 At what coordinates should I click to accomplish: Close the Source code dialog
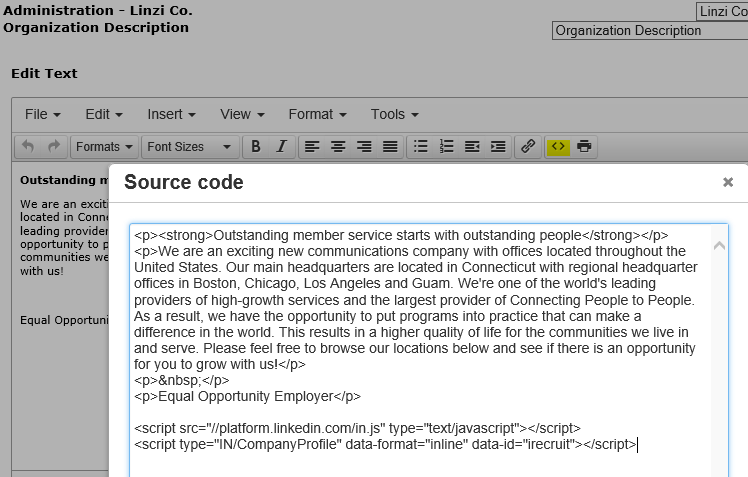tap(728, 182)
